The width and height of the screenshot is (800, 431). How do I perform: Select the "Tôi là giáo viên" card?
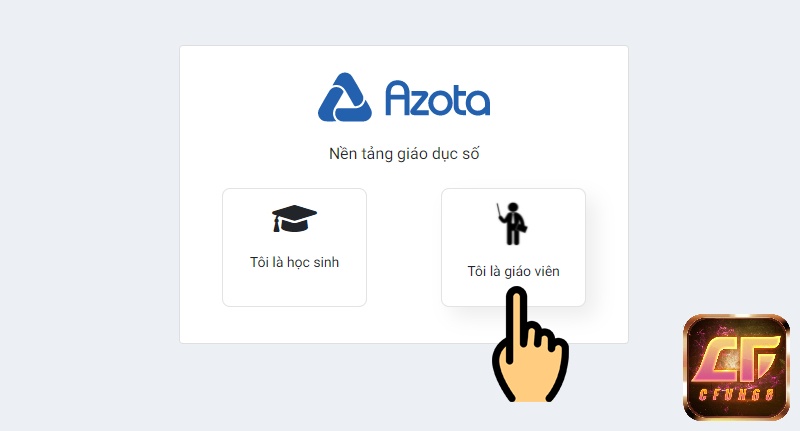click(x=513, y=247)
